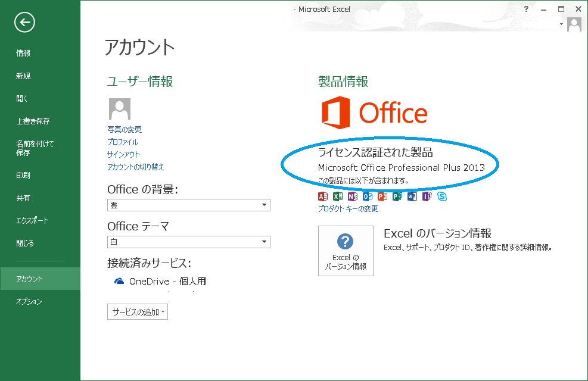The width and height of the screenshot is (588, 381).
Task: Click the Access product icon
Action: 323,196
